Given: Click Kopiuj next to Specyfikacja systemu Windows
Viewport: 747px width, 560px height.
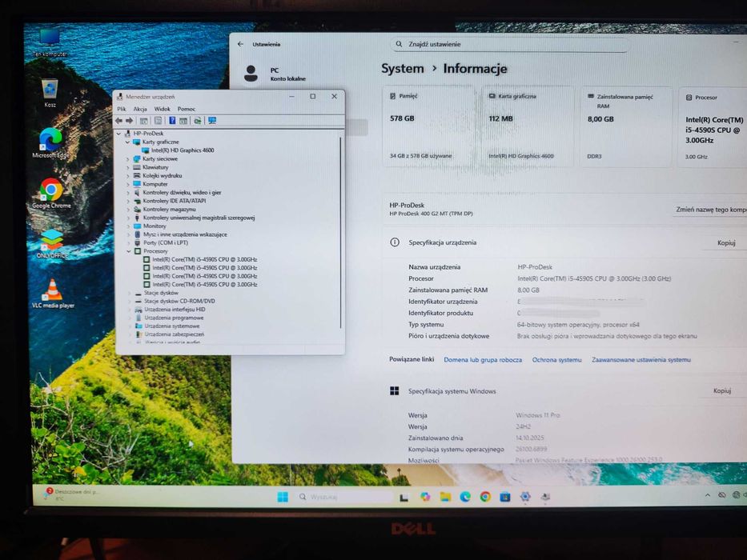Looking at the screenshot, I should point(722,391).
